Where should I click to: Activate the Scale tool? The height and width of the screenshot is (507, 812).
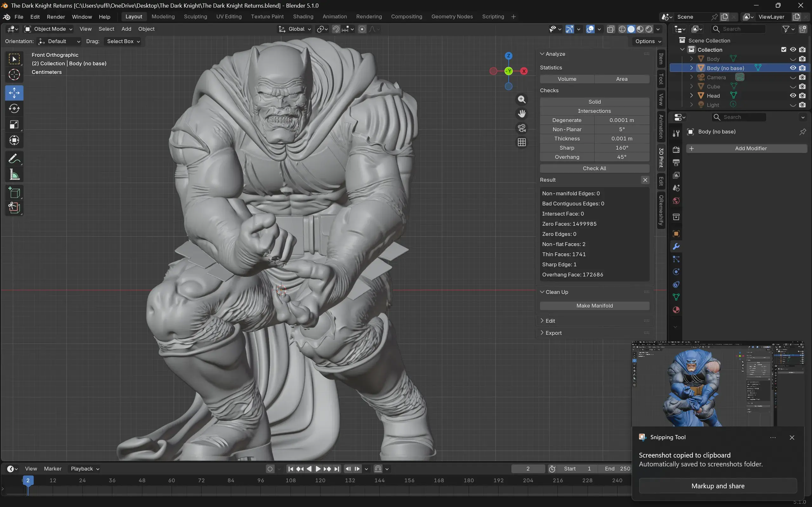click(14, 124)
